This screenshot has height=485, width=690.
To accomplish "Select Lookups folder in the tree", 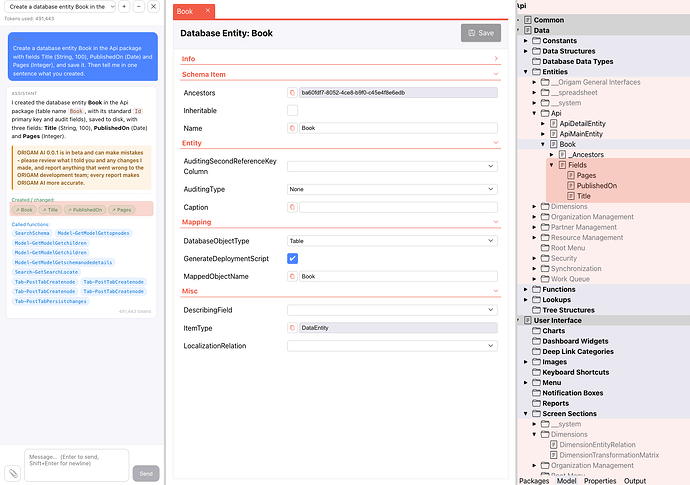I will [x=556, y=300].
